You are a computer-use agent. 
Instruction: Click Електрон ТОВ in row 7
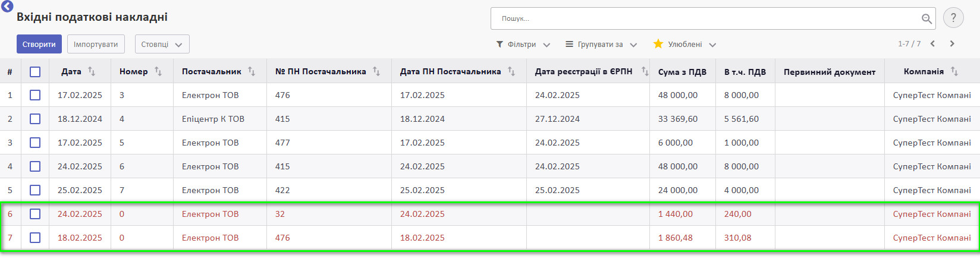click(x=210, y=238)
